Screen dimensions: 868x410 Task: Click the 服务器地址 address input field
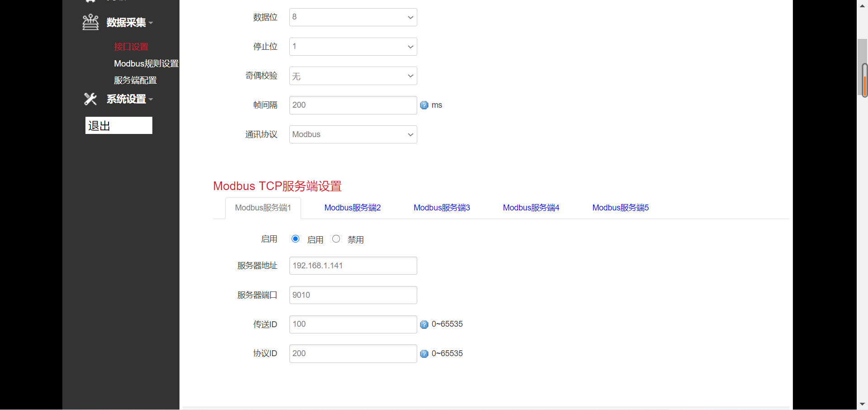[x=353, y=266]
